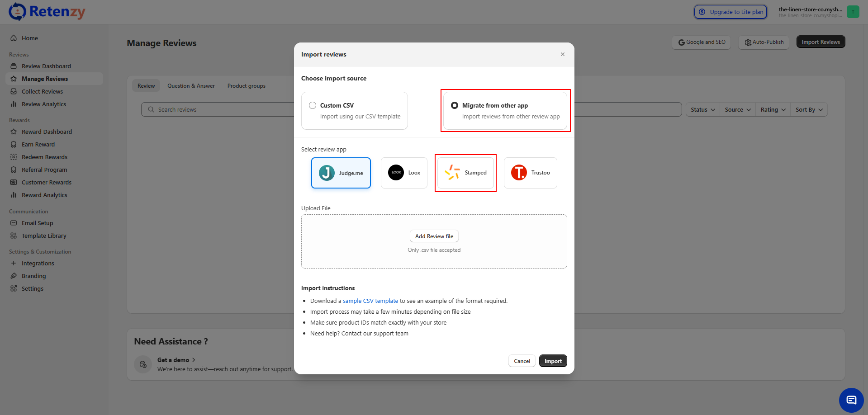Close the Import reviews dialog
The image size is (868, 415).
(x=563, y=54)
